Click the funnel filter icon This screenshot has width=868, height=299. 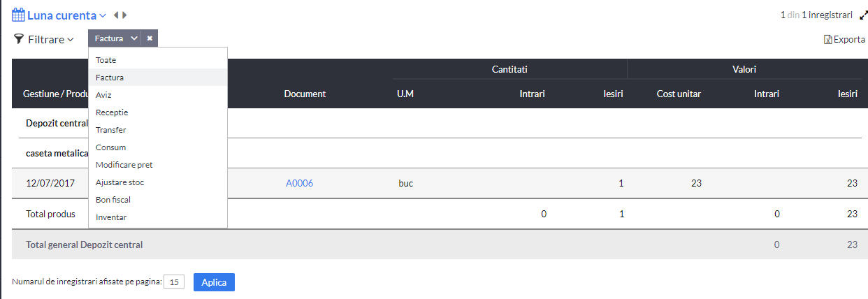19,39
